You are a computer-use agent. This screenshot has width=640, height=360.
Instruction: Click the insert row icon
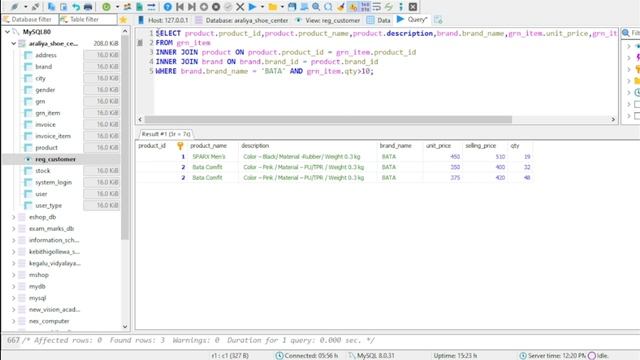coord(204,7)
